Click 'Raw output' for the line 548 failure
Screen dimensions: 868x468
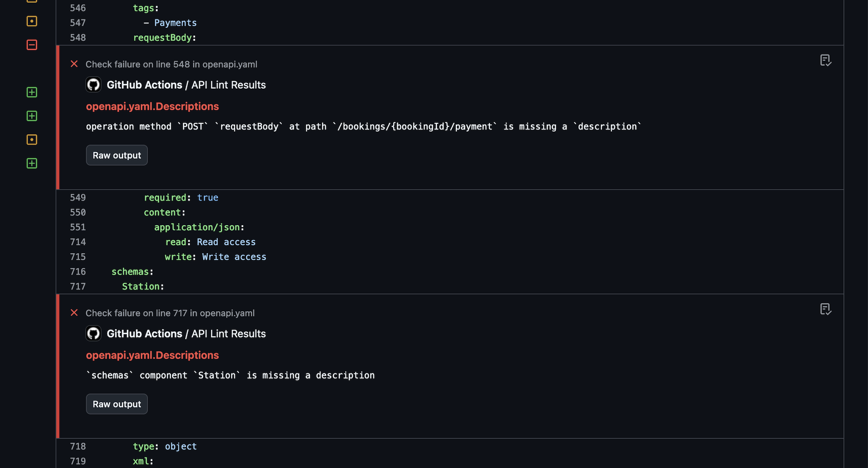116,155
